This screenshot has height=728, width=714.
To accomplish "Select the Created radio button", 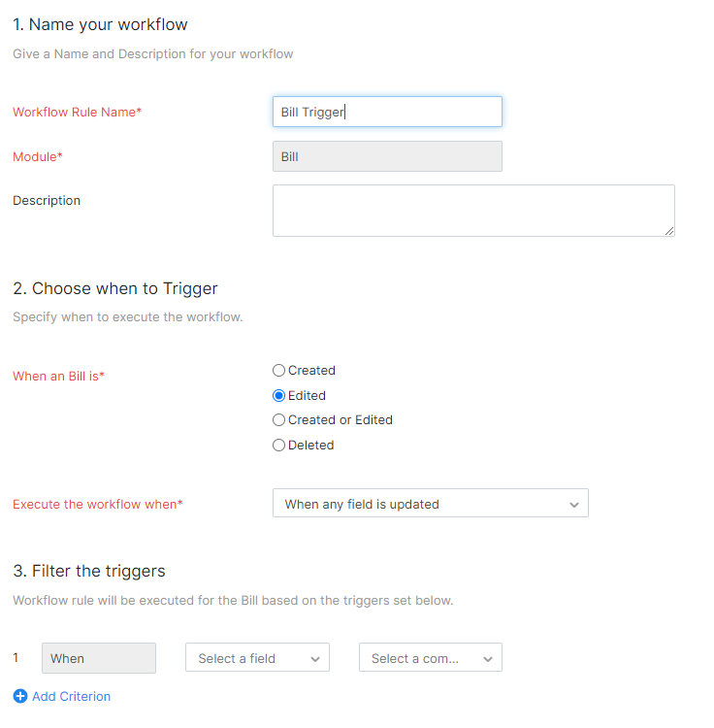I will tap(279, 371).
